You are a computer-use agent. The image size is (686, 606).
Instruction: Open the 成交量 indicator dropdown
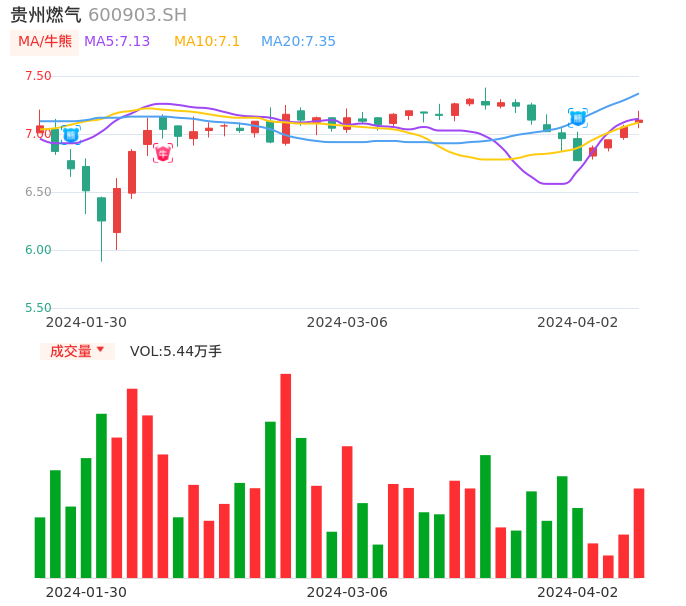point(77,351)
